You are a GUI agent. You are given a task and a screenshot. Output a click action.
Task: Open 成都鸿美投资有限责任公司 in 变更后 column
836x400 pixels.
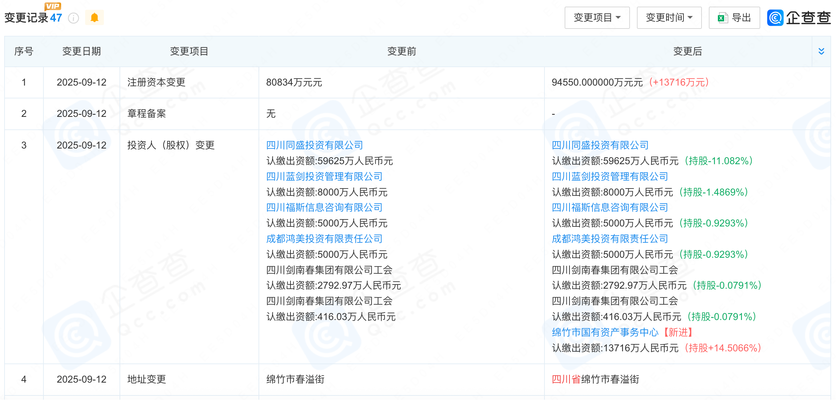click(x=610, y=239)
